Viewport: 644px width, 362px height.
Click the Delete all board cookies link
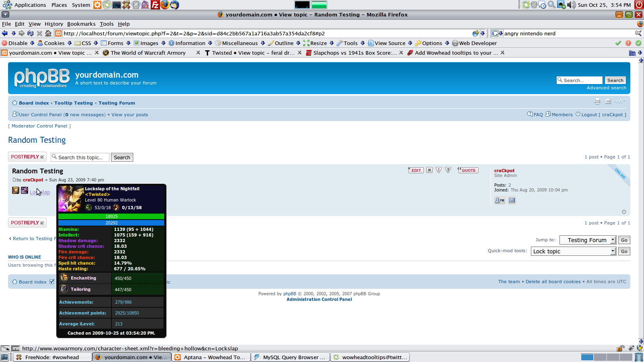(x=553, y=282)
